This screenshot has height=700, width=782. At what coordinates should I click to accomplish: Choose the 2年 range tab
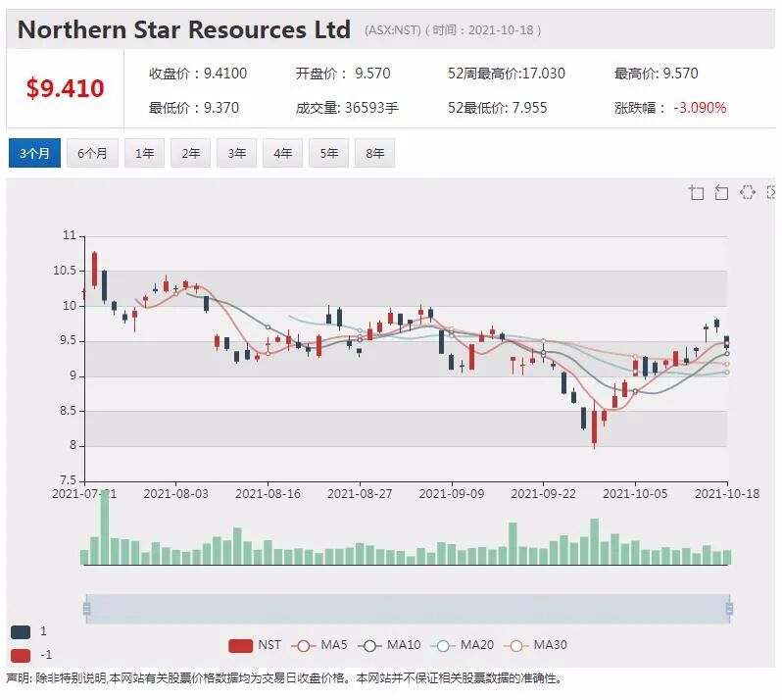click(190, 153)
